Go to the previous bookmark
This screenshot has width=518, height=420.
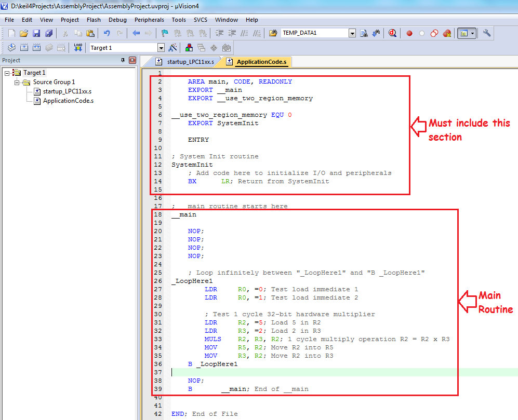click(x=177, y=33)
